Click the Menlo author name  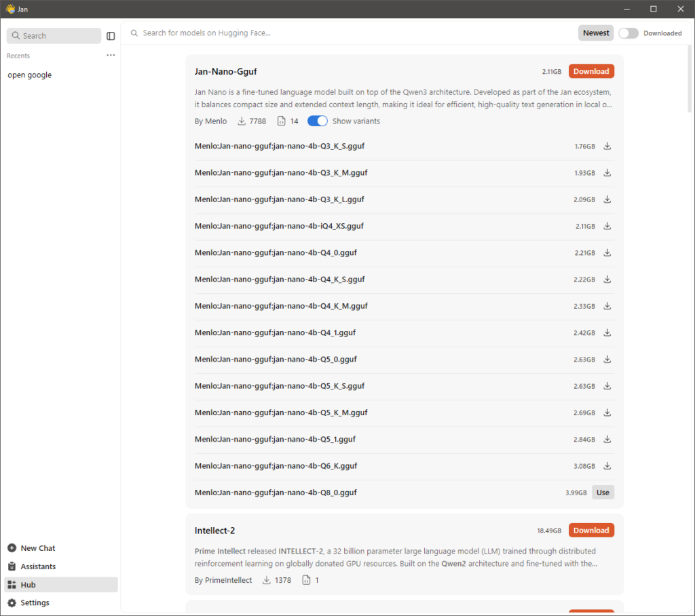(216, 121)
